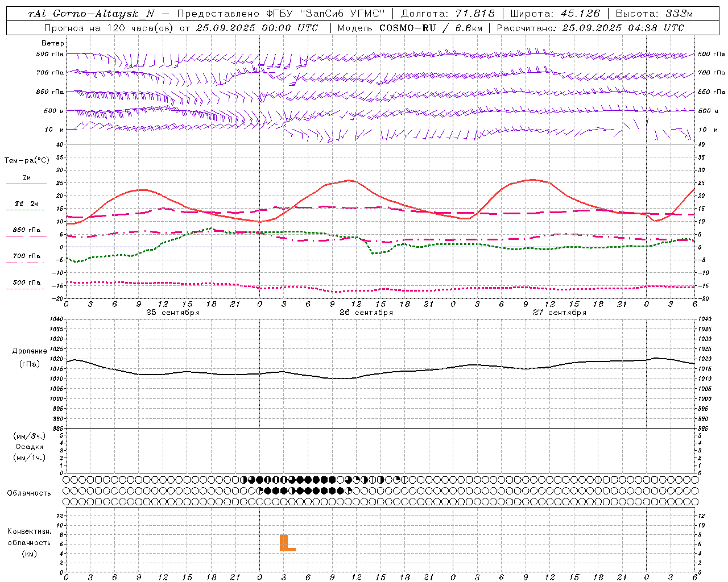Click the 10 м wind level label on the left
This screenshot has height=582, width=728.
pos(49,130)
